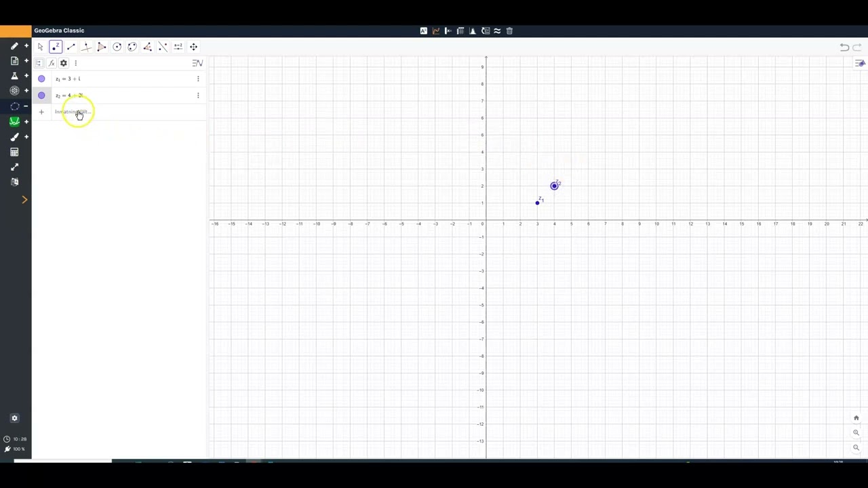Toggle the fx auxiliary objects button
868x488 pixels.
[51, 63]
